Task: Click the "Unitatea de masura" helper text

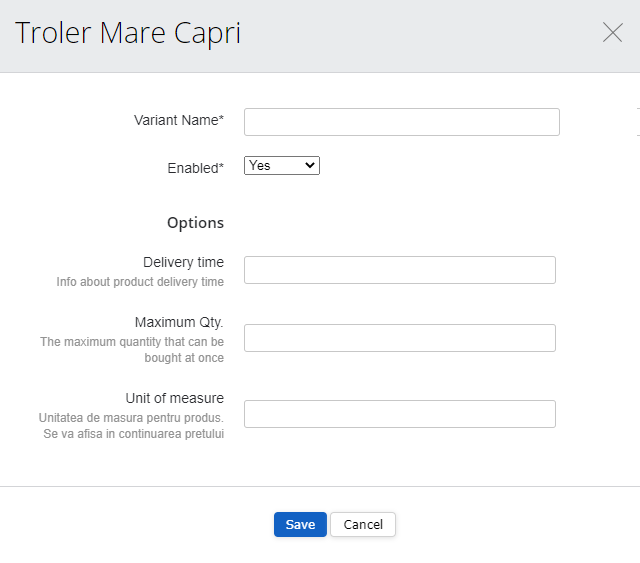Action: (x=131, y=425)
